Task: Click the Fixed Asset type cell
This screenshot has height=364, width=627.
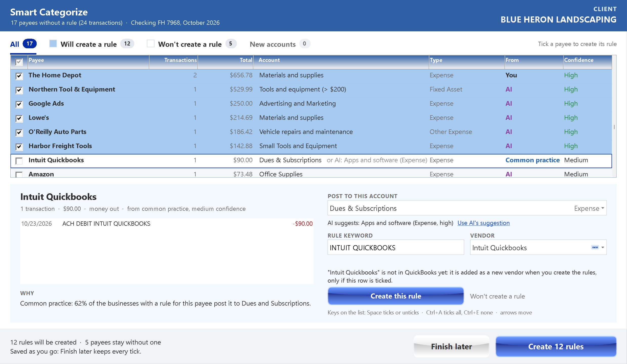Action: (x=446, y=89)
